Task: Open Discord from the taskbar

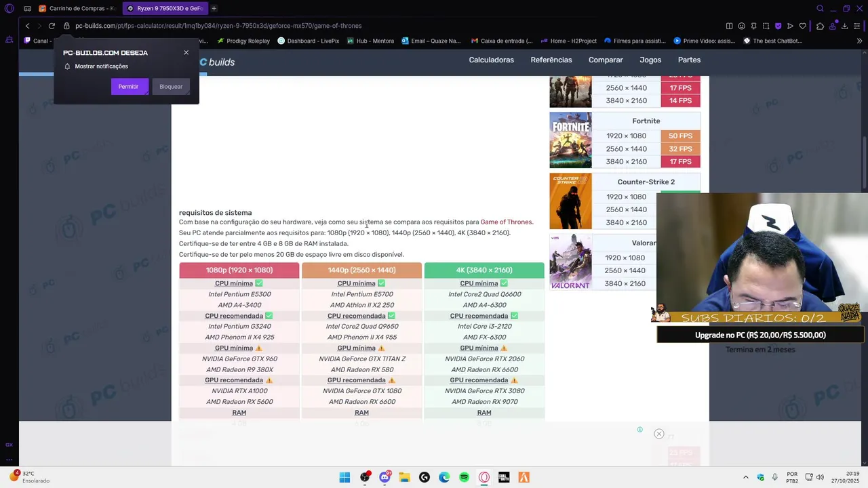Action: [x=384, y=477]
